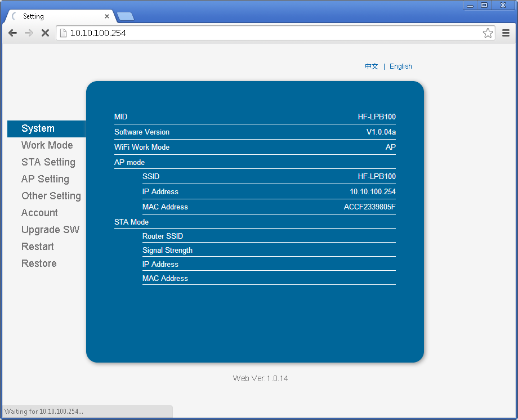Bookmark this page with the star icon
Viewport: 518px width, 420px height.
click(x=488, y=33)
